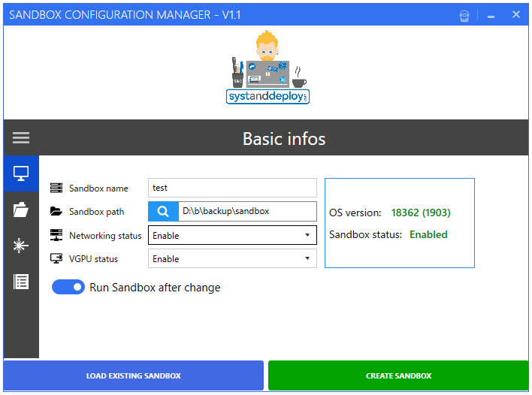Open the hamburger menu
The width and height of the screenshot is (532, 395).
click(21, 137)
